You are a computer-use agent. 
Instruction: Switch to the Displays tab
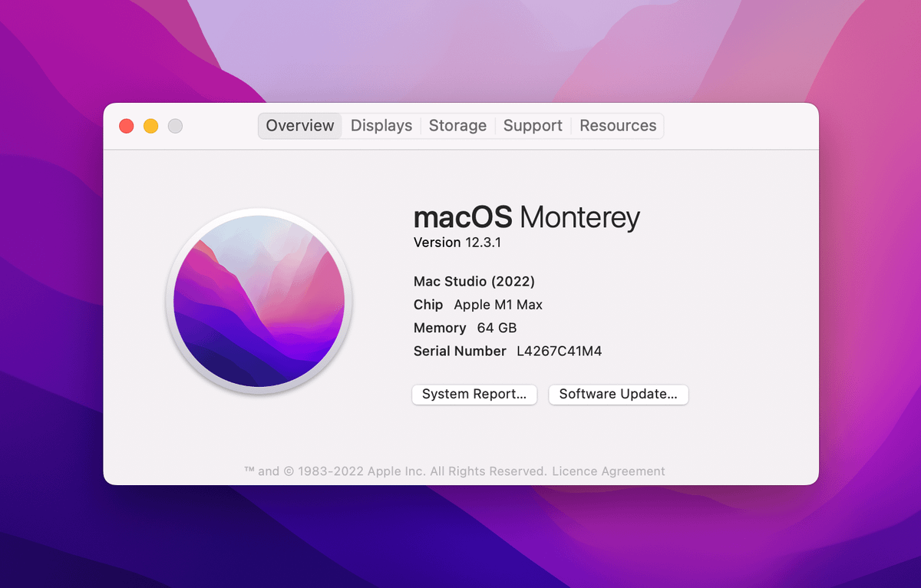pyautogui.click(x=381, y=126)
